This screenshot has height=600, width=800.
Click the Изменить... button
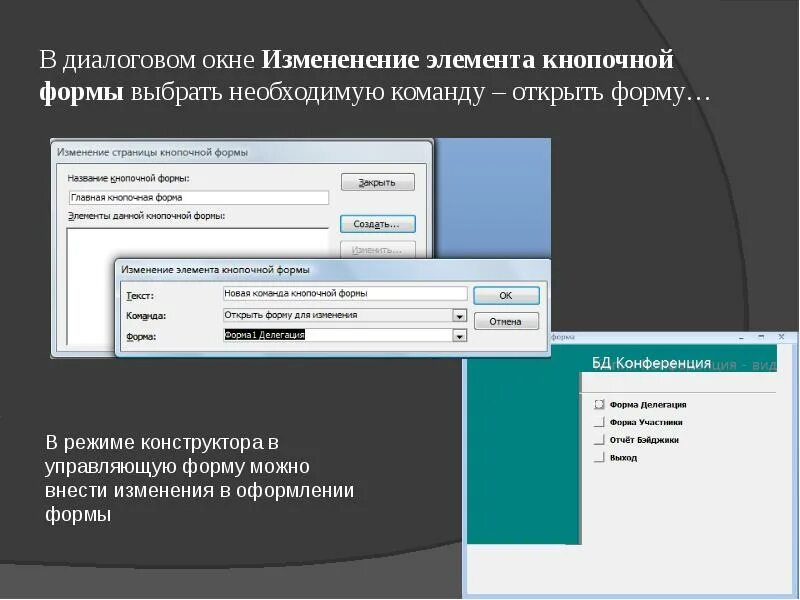coord(378,250)
